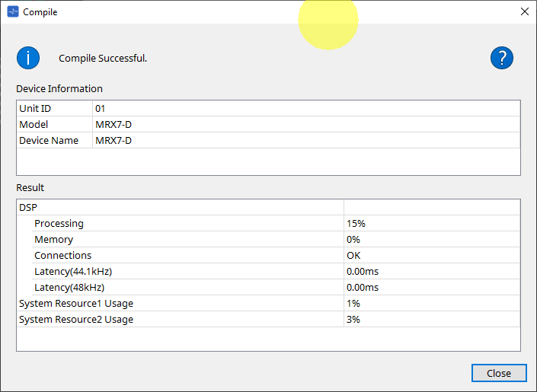Select the Device Name row label

(x=49, y=140)
